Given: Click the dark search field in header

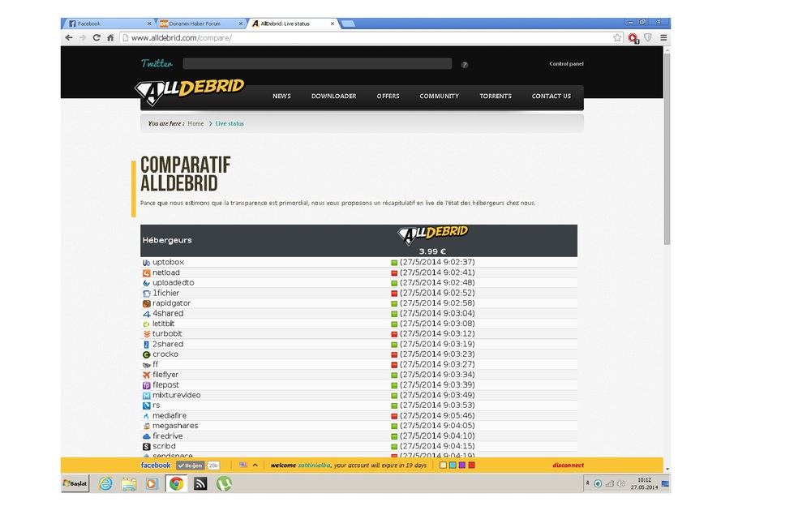Looking at the screenshot, I should [317, 63].
